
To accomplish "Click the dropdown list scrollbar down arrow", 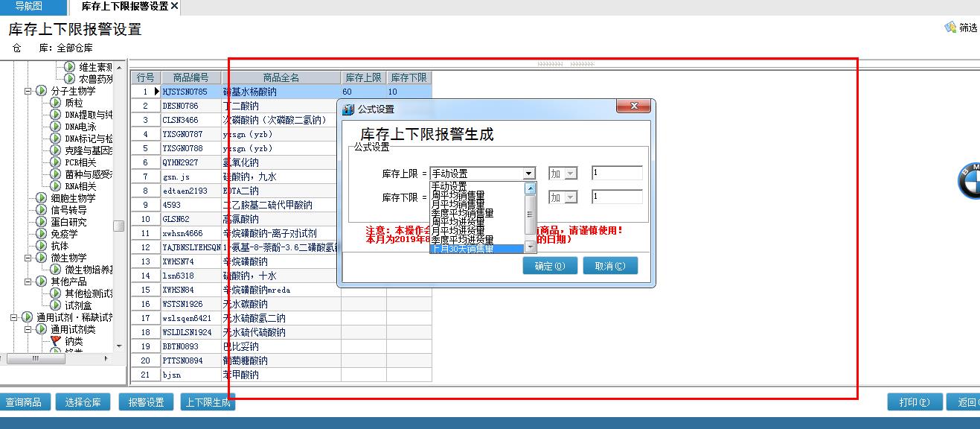I will coord(531,247).
